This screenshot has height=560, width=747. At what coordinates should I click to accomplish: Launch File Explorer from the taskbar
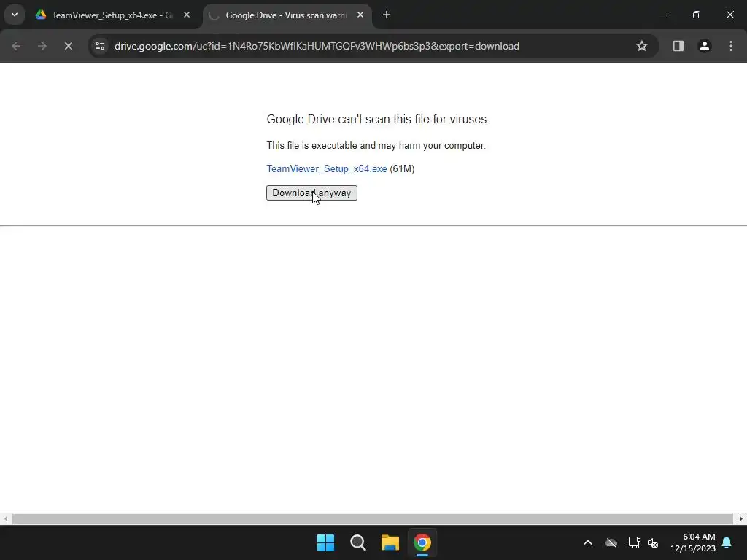point(390,542)
